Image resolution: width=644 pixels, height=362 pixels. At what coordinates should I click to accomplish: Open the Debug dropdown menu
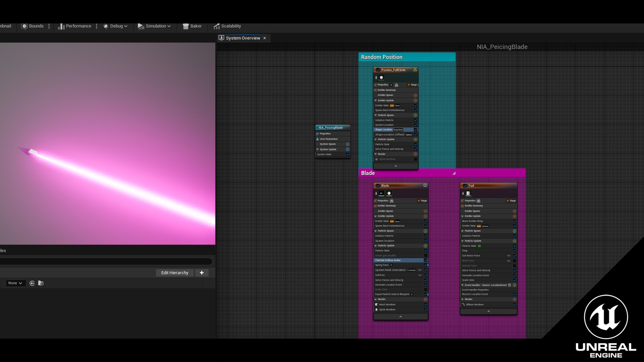click(116, 26)
